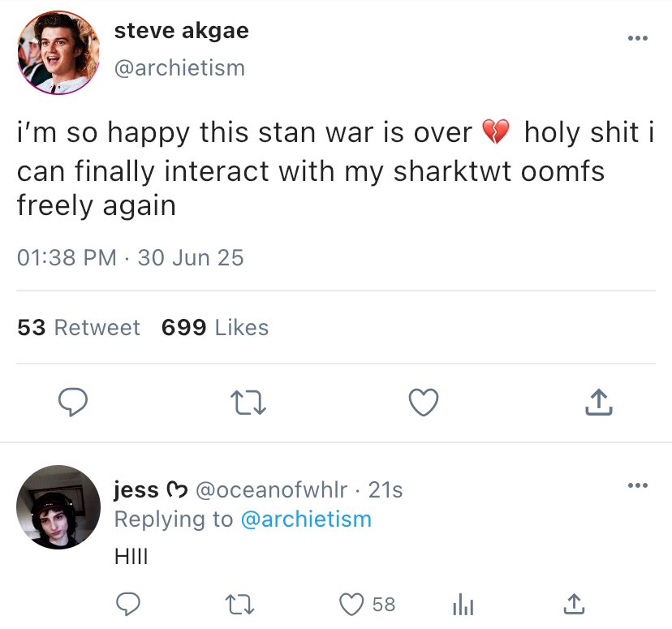The width and height of the screenshot is (672, 629).
Task: Open more options for jess's reply
Action: coord(638,486)
